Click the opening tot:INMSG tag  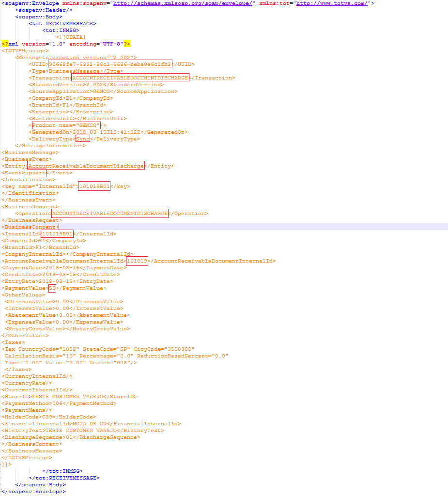(61, 31)
